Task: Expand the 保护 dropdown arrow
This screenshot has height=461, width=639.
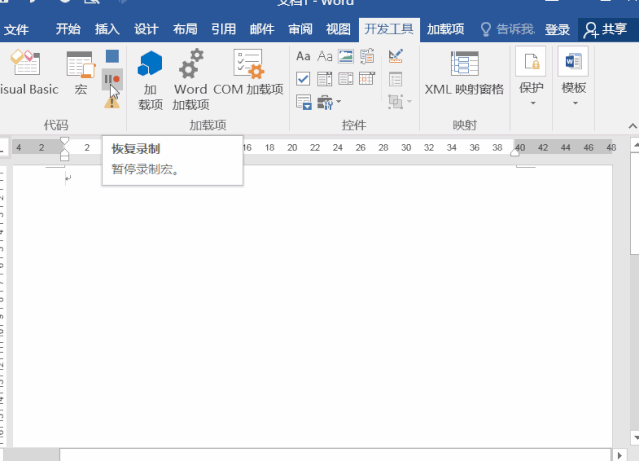Action: click(532, 103)
